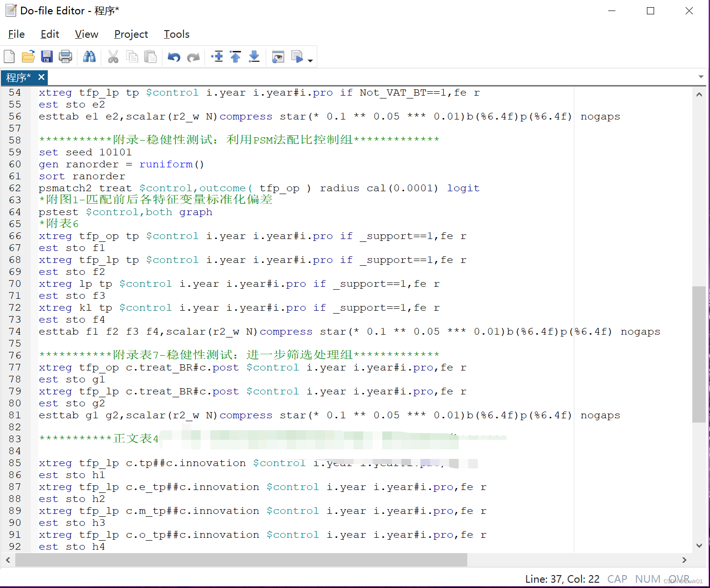Open the View menu
This screenshot has width=710, height=588.
(x=86, y=34)
